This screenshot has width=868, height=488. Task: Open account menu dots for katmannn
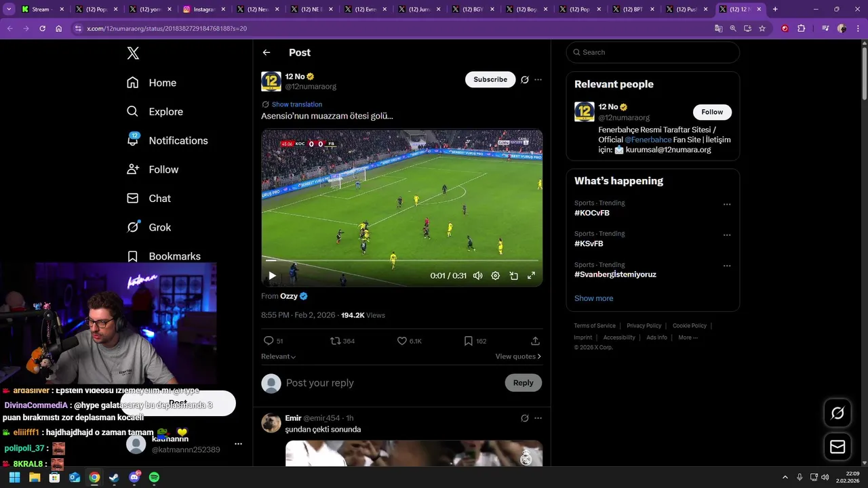238,444
